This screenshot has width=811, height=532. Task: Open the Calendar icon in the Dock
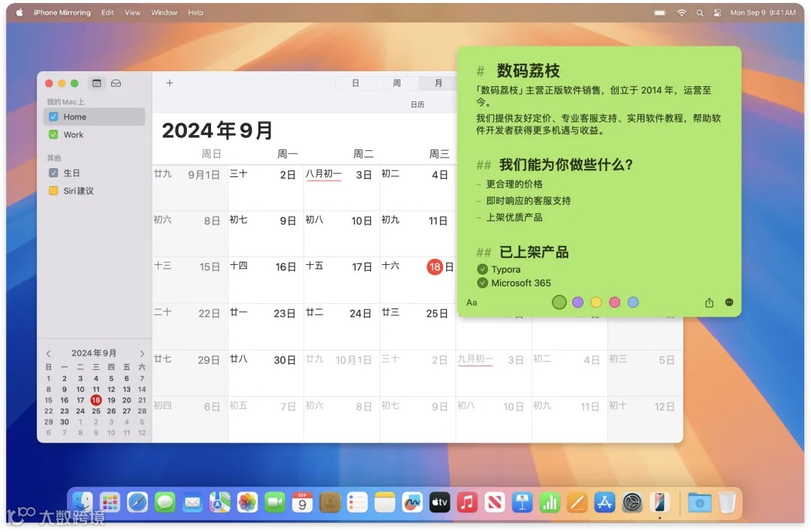coord(303,502)
